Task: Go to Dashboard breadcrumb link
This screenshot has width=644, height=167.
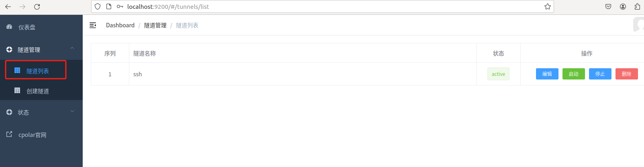Action: pos(120,25)
